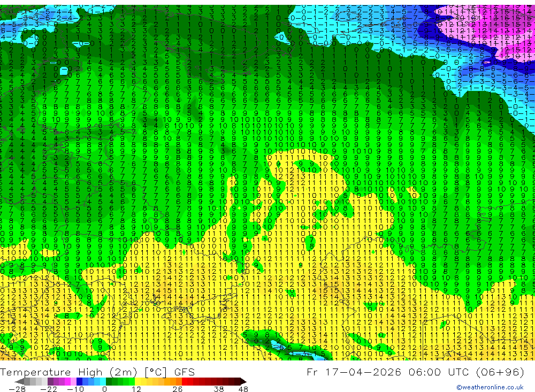
Task: Pick the dark green swatch at 0
Action: click(109, 381)
